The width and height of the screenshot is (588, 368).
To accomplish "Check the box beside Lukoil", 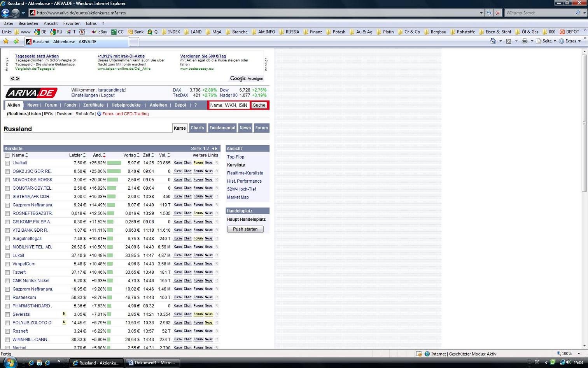I will 7,256.
